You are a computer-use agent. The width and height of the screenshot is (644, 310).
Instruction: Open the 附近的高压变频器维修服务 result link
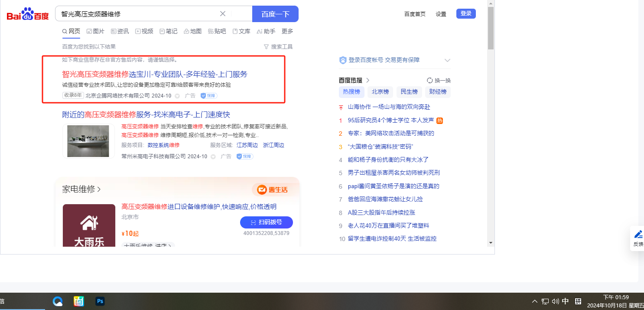pos(146,114)
